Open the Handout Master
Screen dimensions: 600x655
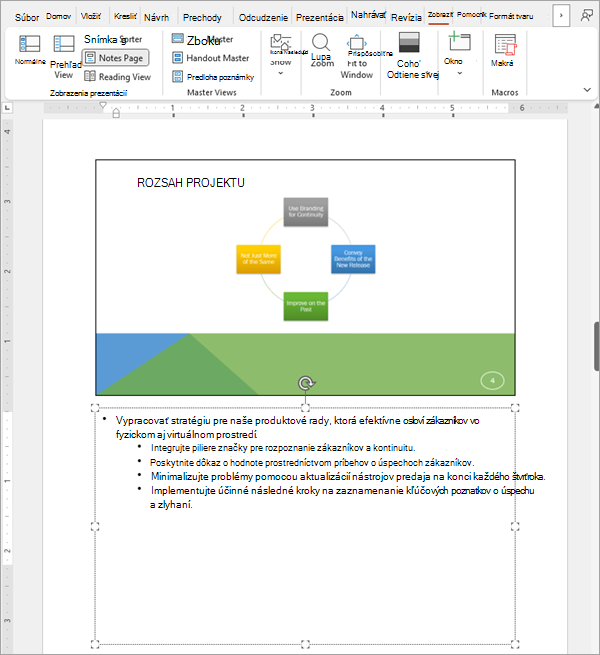point(211,58)
